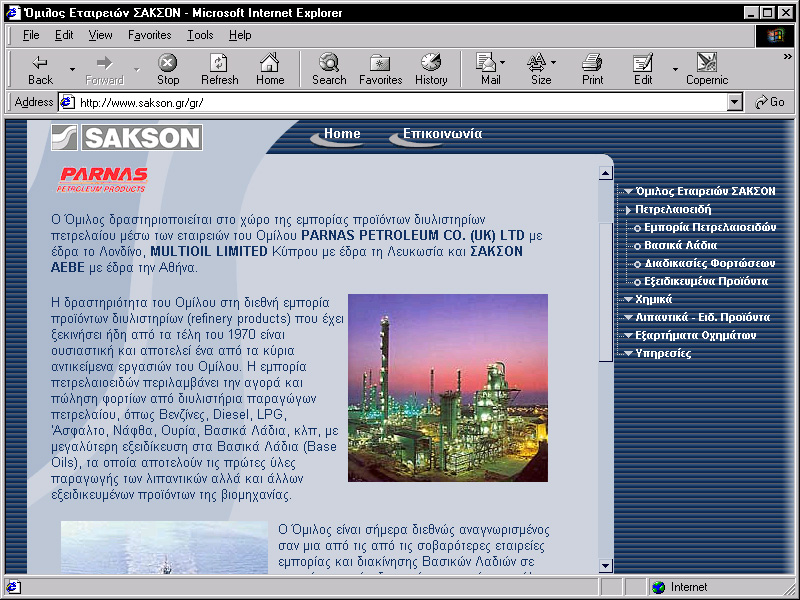The width and height of the screenshot is (800, 600).
Task: Open the Edit button dropdown arrow
Action: point(675,69)
